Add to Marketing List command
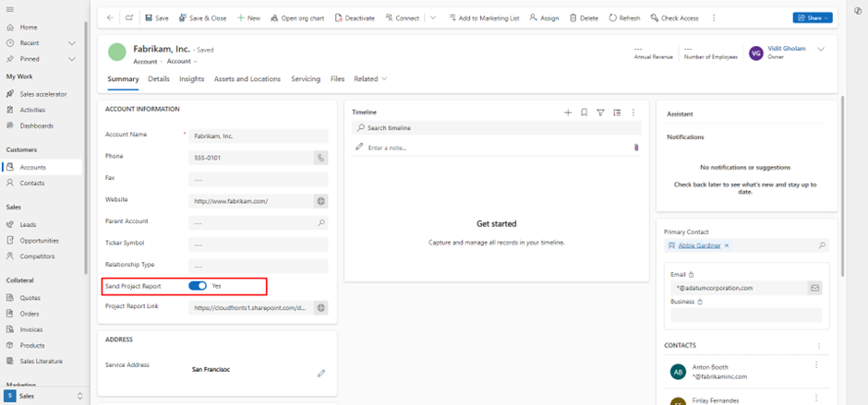The height and width of the screenshot is (405, 868). click(484, 18)
